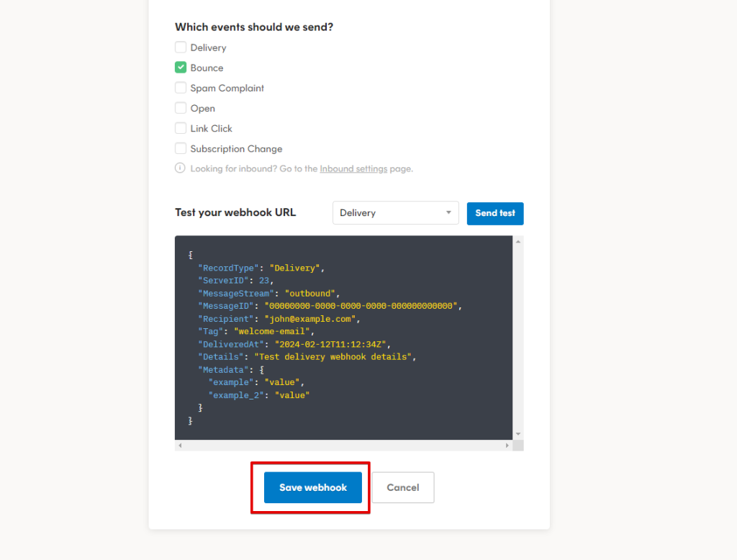Click the left arrow of the horizontal scrollbar
737x560 pixels.
pyautogui.click(x=180, y=446)
